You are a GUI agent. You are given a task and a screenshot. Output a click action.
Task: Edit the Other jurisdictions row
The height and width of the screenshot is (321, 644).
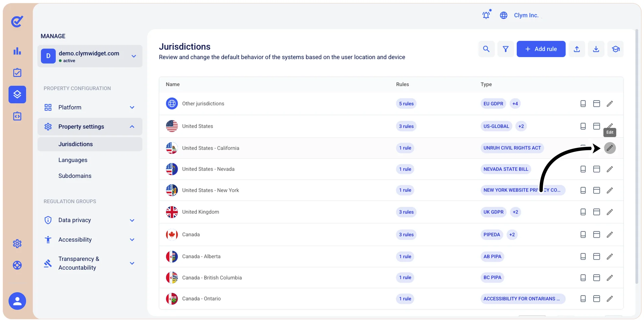(610, 104)
